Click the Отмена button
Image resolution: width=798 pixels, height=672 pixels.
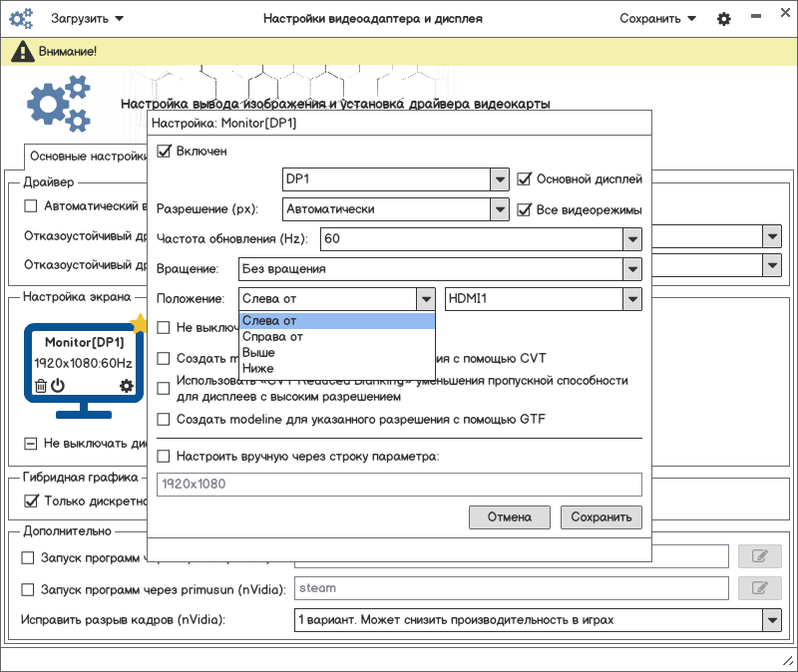coord(510,517)
